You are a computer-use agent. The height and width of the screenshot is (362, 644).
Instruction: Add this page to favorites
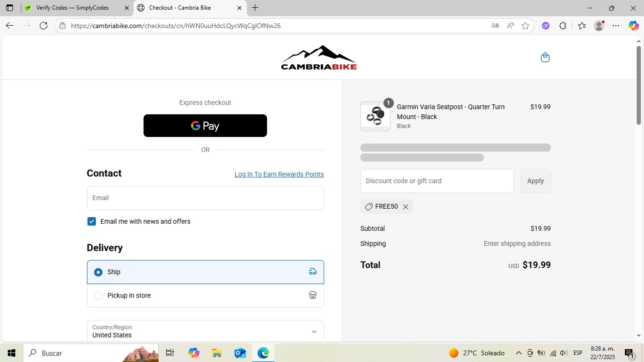click(x=525, y=26)
